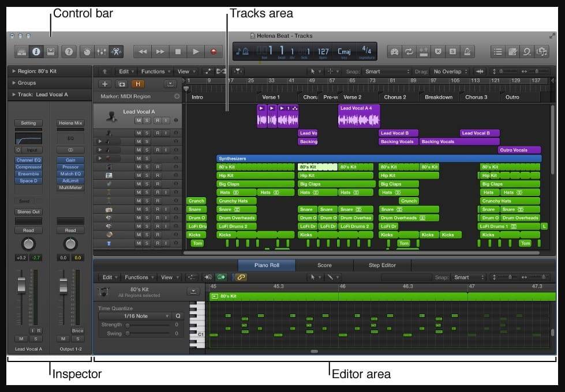Solo the Lead Vocal A track
This screenshot has width=565, height=392.
(147, 120)
